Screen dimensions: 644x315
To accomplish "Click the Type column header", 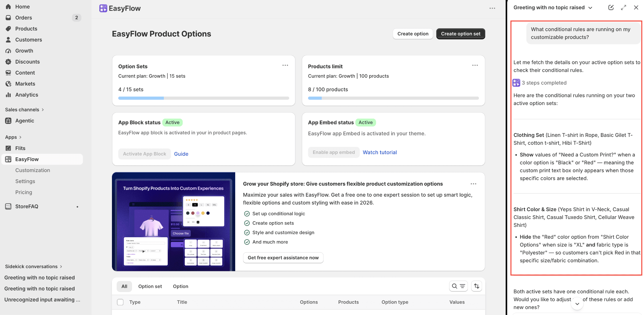I will click(x=135, y=302).
